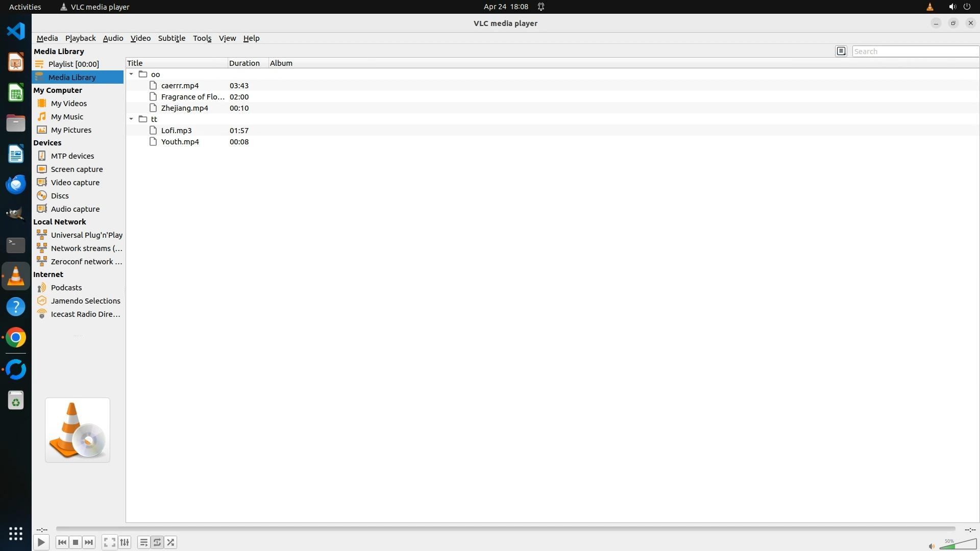Collapse the tt folder
This screenshot has width=980, height=551.
(131, 119)
